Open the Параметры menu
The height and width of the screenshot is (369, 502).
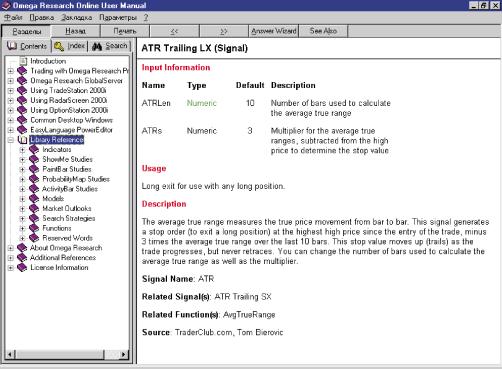118,17
